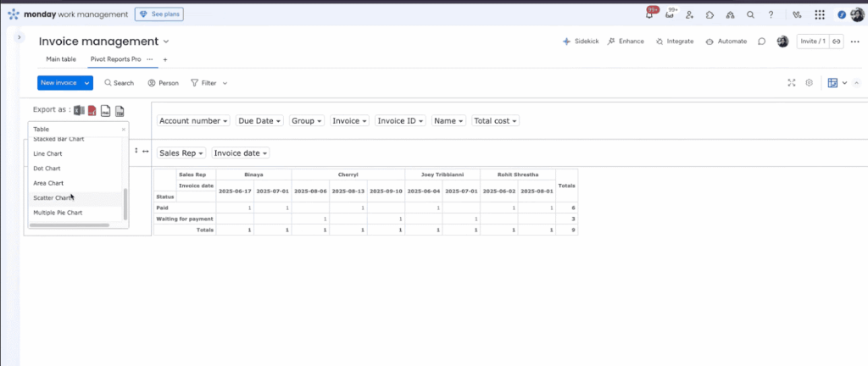Copy the board link next to Invite
868x366 pixels.
[837, 42]
